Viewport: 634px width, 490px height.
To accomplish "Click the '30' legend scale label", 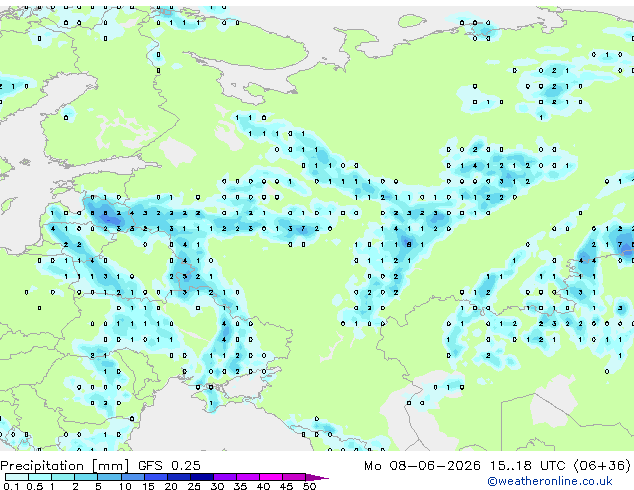I will [x=217, y=486].
